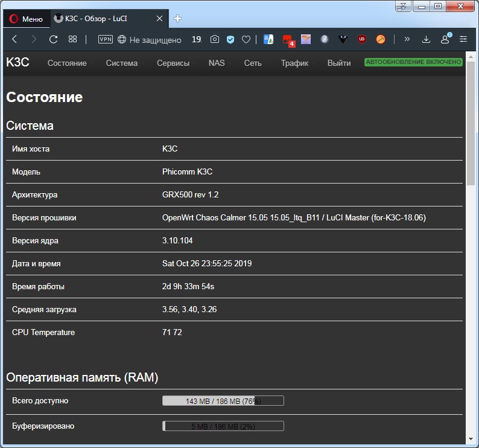Click the Phicomm K3C model value
This screenshot has height=448, width=479.
[x=187, y=171]
